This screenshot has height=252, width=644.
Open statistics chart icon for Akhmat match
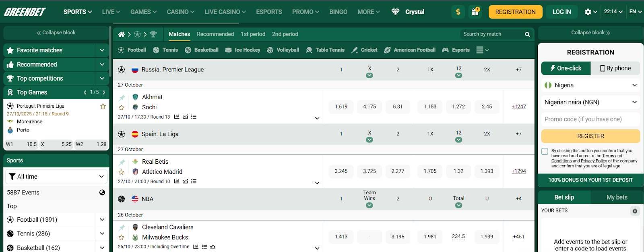tap(177, 117)
